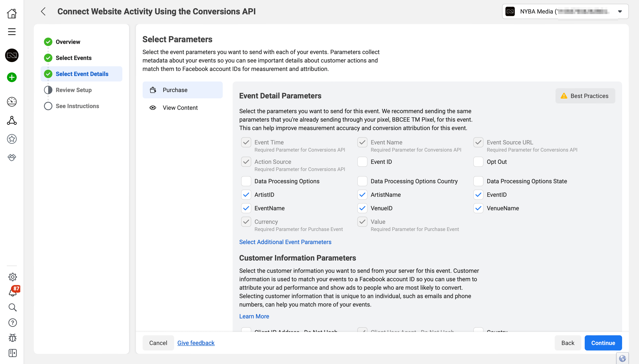
Task: Open the NYBA Media account dropdown
Action: pyautogui.click(x=620, y=11)
